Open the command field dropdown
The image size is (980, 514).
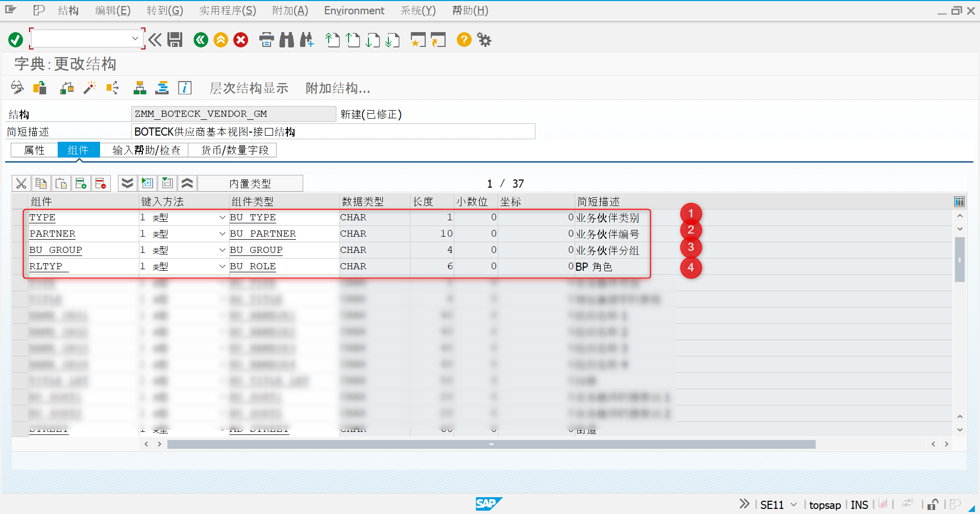(x=135, y=38)
